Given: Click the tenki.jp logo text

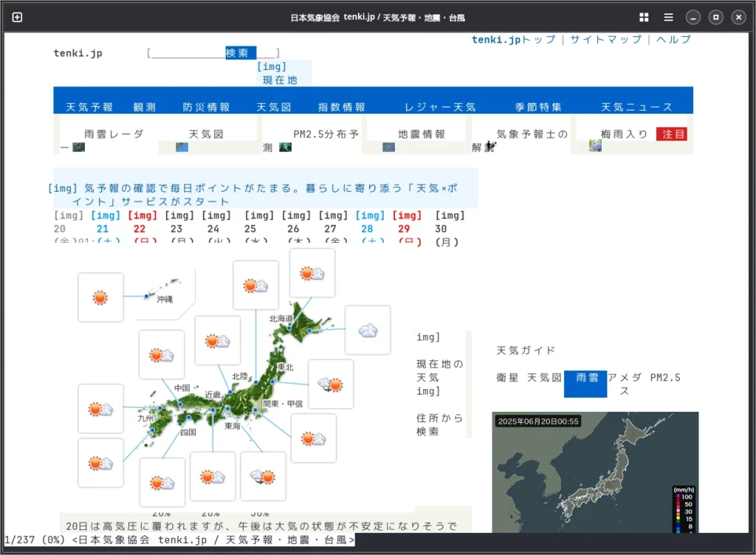Looking at the screenshot, I should click(78, 53).
